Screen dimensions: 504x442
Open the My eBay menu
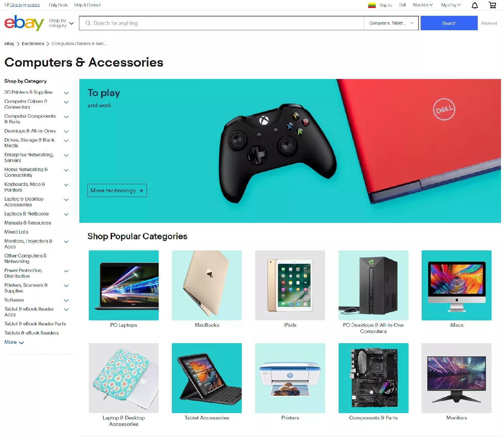tap(451, 5)
